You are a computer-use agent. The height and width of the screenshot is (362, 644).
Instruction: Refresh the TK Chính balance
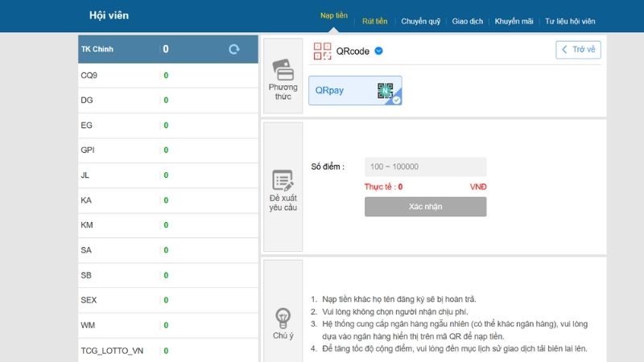tap(234, 49)
